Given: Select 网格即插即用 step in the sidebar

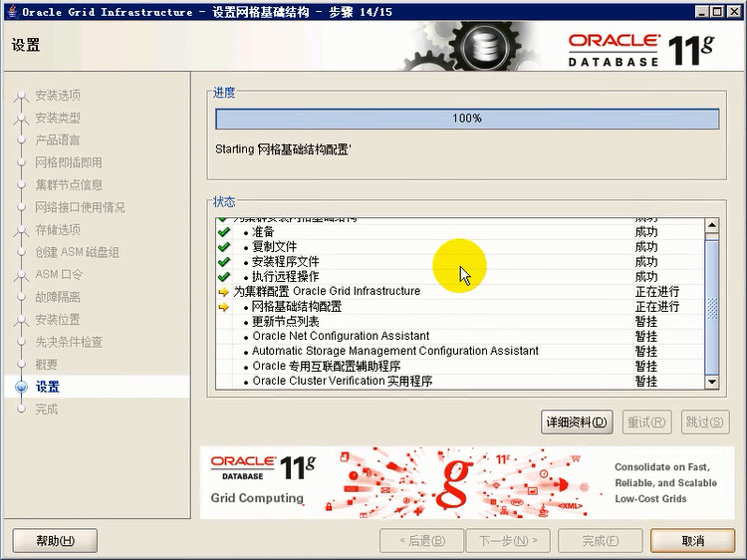Looking at the screenshot, I should click(x=69, y=162).
